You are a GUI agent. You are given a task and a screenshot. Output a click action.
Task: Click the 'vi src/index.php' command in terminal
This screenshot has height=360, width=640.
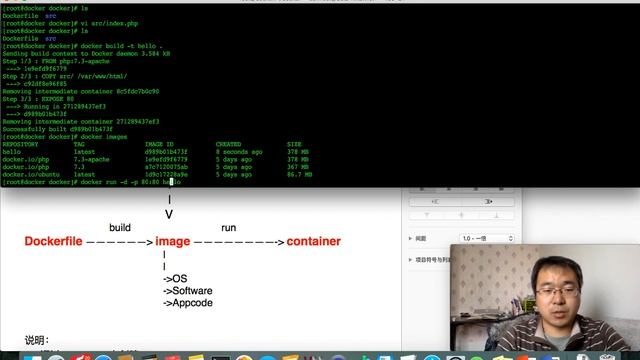[x=109, y=24]
